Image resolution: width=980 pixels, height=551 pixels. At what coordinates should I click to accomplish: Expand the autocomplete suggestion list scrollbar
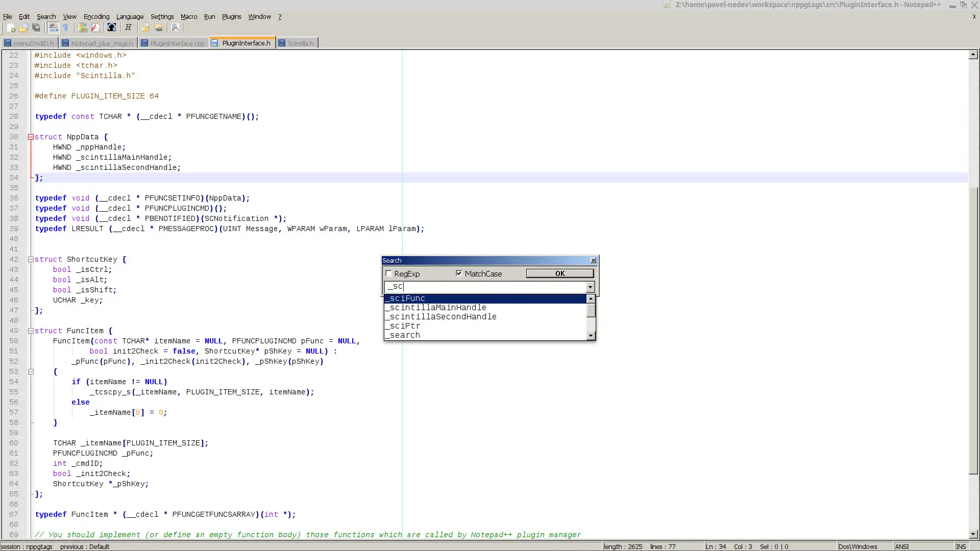pos(590,316)
